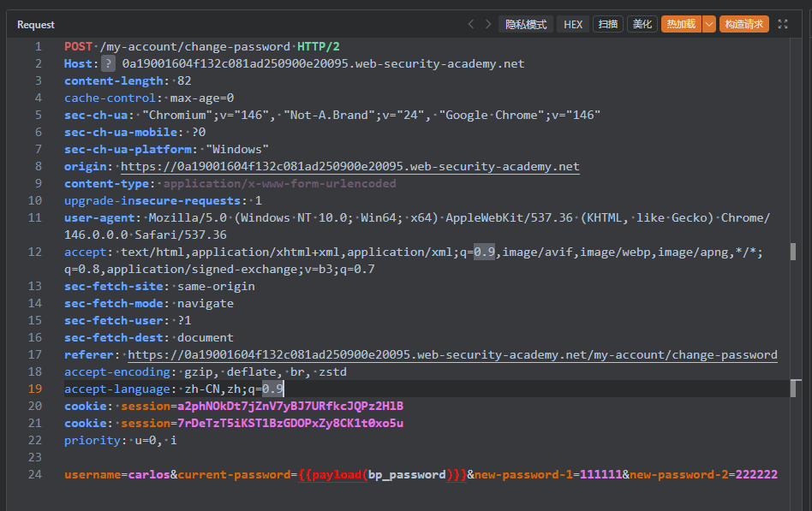Toggle 隐私模式 privacy mode
Viewport: 812px width, 511px height.
[526, 25]
